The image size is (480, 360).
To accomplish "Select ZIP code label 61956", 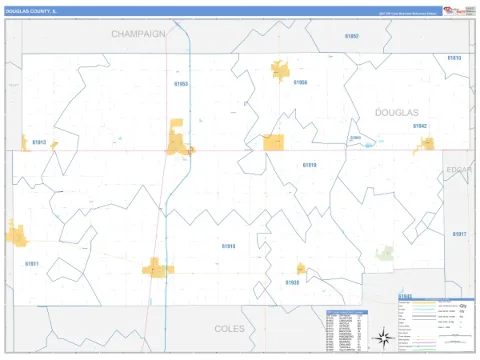I will (x=300, y=82).
